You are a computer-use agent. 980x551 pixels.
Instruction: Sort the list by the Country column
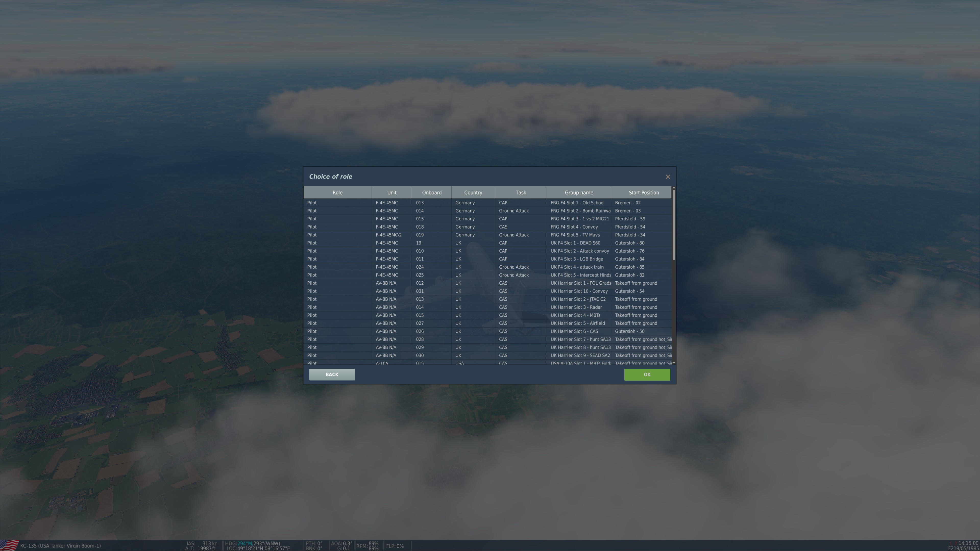point(473,192)
